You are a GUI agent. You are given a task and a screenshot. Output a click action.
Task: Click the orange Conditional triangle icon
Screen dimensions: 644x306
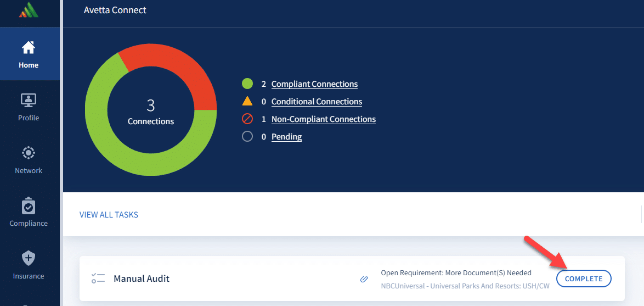coord(247,101)
